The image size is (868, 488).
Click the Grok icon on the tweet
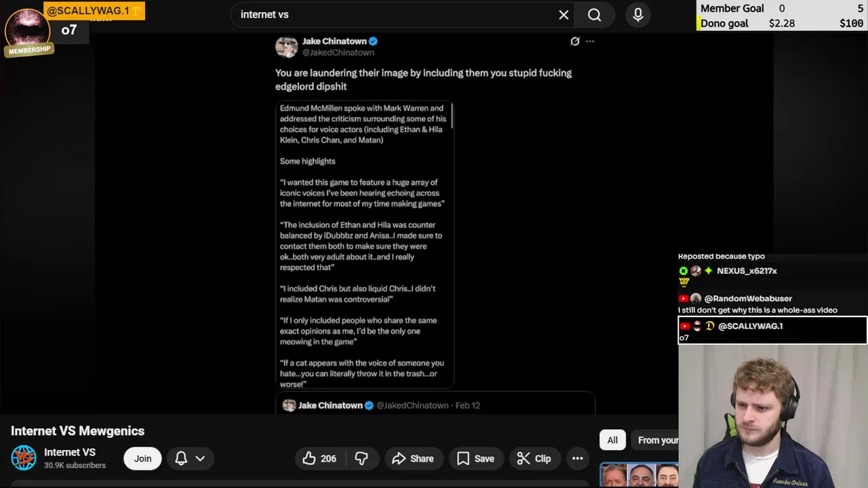(x=575, y=41)
